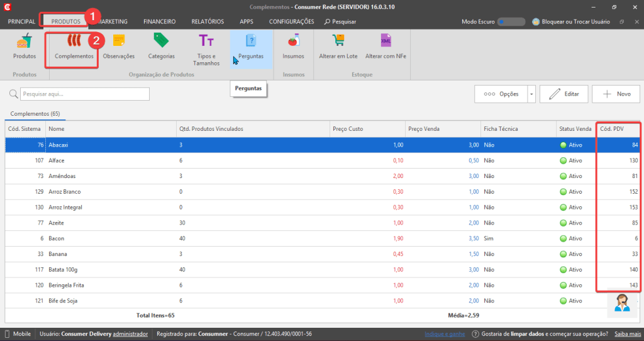Open the PRINCIPAL ribbon tab
This screenshot has width=644, height=341.
21,22
